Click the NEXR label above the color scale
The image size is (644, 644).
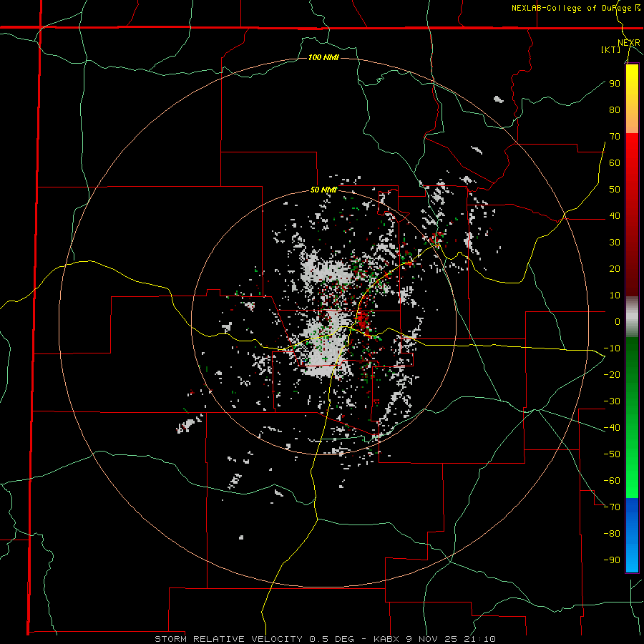[628, 43]
